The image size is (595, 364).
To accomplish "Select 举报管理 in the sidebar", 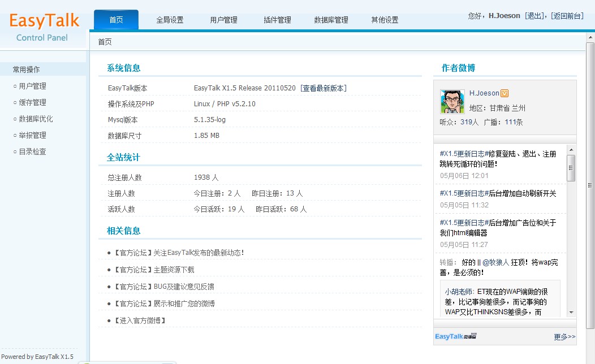I will [x=32, y=136].
